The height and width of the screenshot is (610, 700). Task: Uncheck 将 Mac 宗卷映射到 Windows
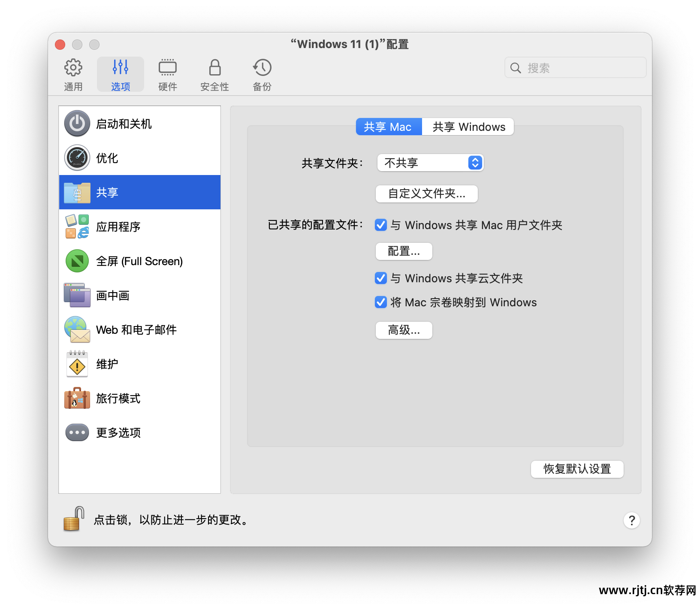point(381,302)
